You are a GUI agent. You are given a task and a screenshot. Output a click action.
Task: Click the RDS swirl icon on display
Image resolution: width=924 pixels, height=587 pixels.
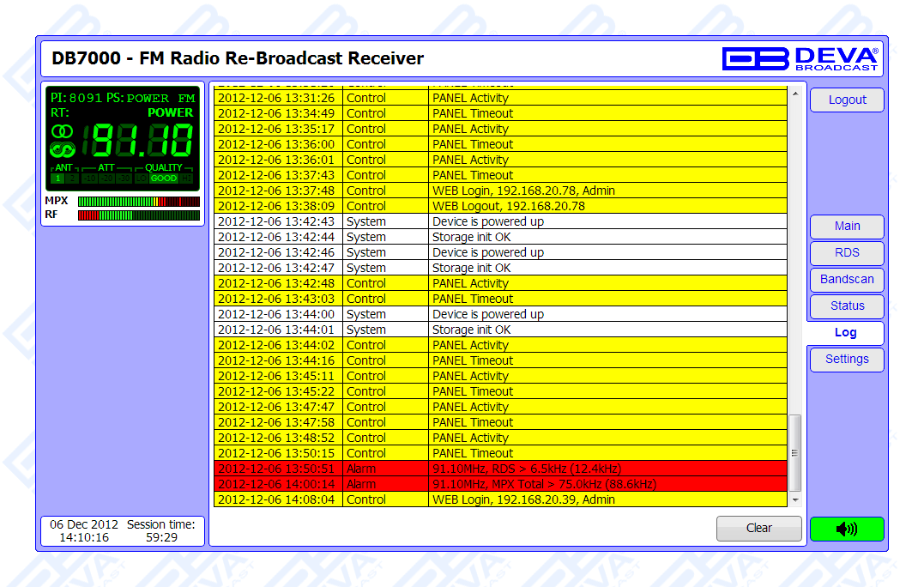(63, 150)
